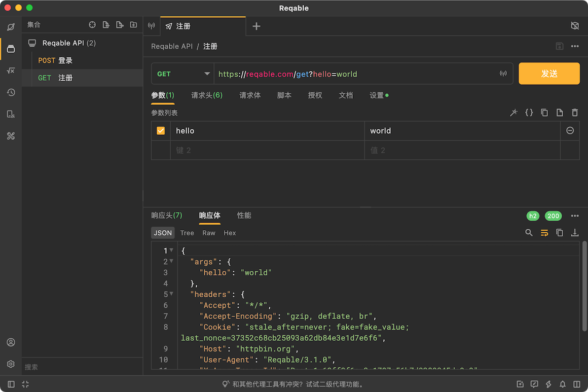Switch to the 请求体 tab

(250, 95)
